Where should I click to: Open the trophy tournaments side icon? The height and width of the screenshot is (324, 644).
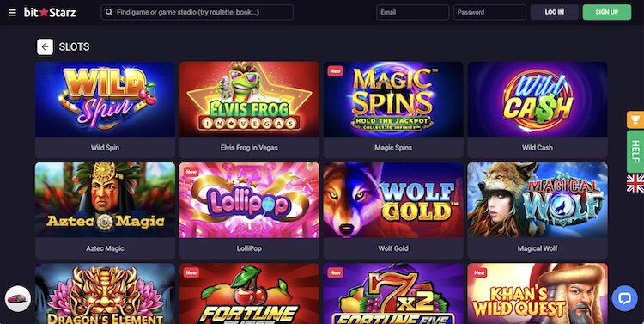(635, 119)
